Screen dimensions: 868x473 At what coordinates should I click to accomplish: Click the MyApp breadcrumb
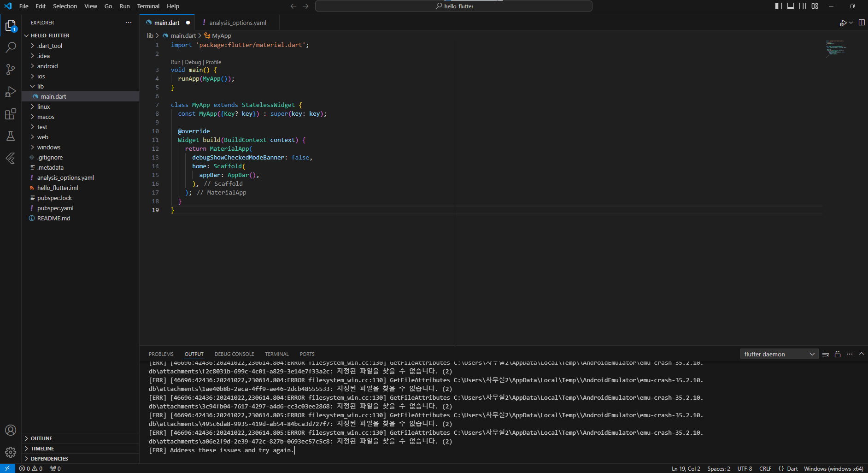tap(217, 35)
